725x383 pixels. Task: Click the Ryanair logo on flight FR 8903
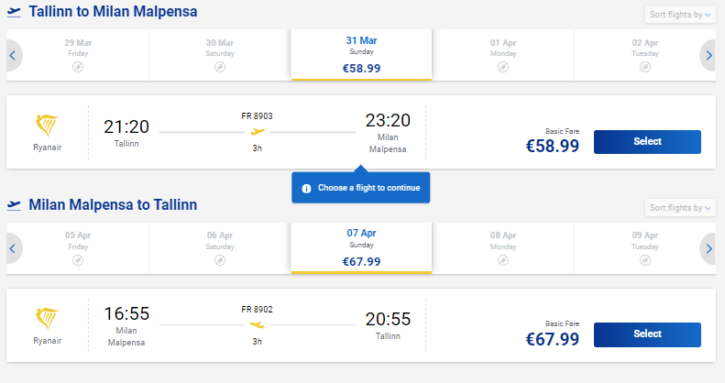[x=47, y=125]
